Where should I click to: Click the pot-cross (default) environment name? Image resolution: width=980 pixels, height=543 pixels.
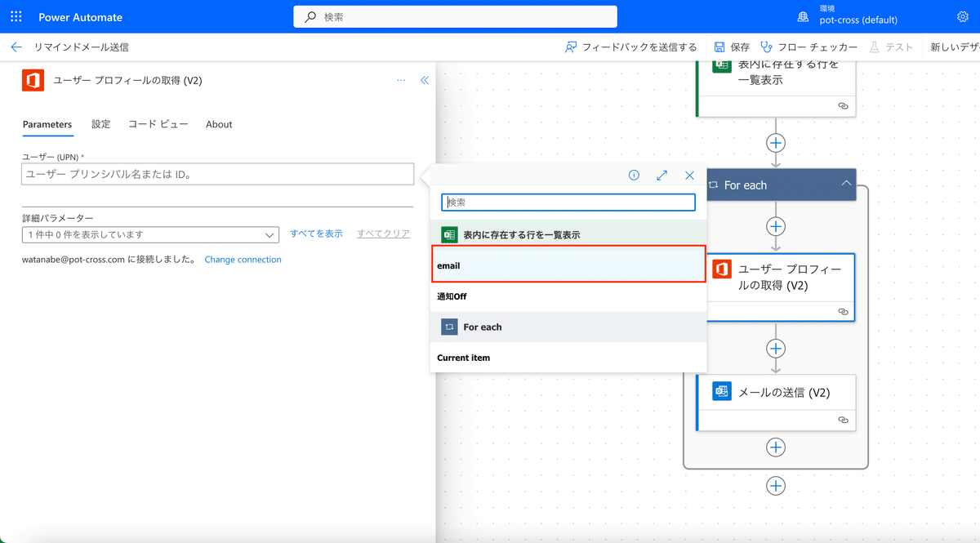[x=858, y=20]
